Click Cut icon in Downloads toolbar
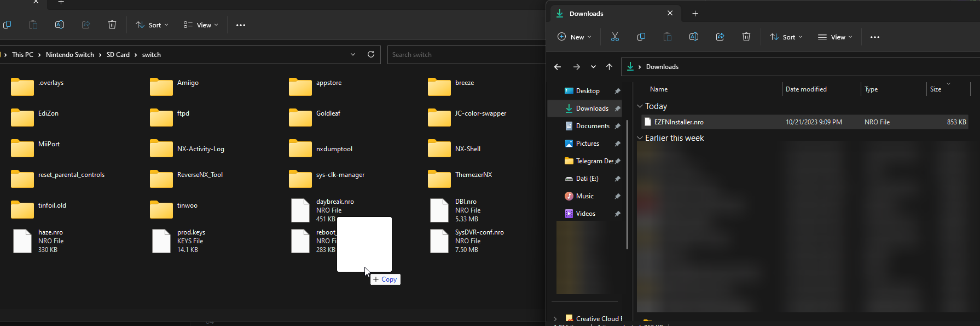Screen dimensions: 980x326 click(x=615, y=37)
